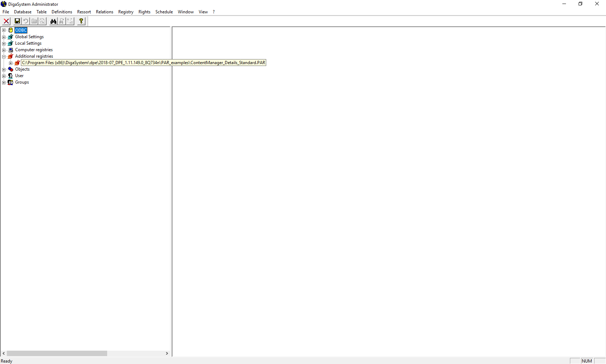606x364 pixels.
Task: Click the User person icon
Action: click(11, 76)
